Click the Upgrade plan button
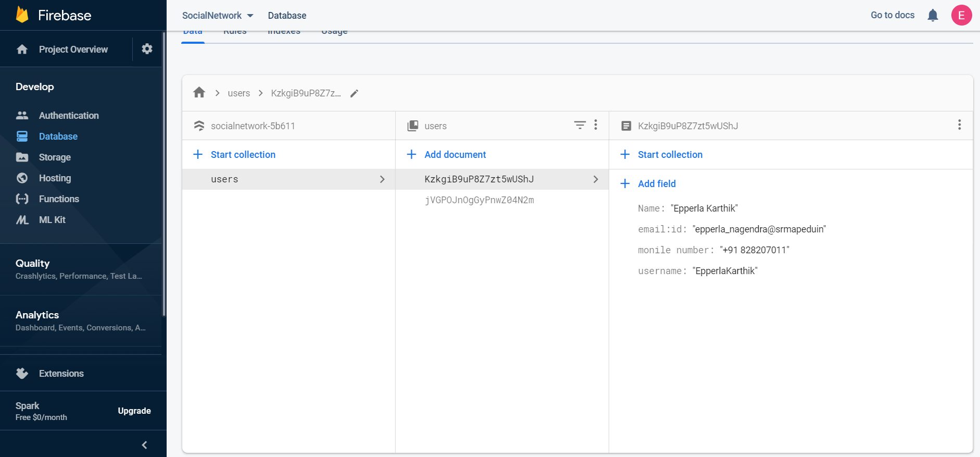The height and width of the screenshot is (457, 980). (134, 411)
